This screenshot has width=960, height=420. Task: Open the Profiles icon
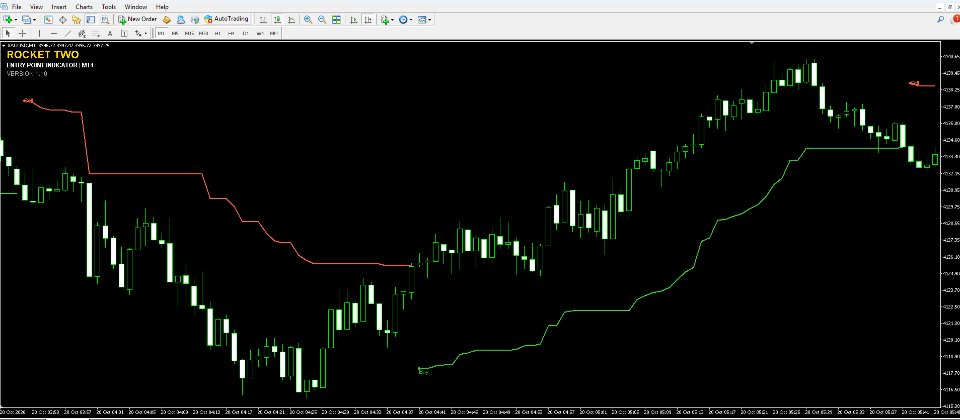point(26,20)
